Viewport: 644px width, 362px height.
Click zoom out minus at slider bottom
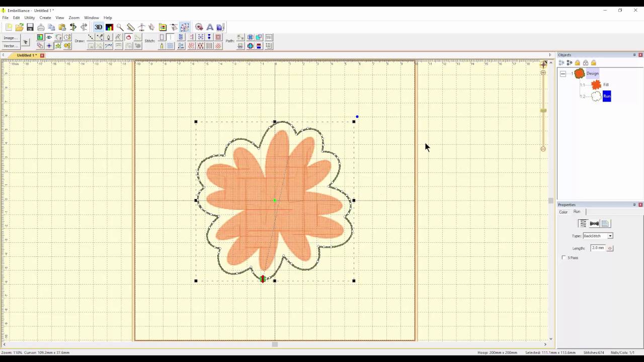543,149
